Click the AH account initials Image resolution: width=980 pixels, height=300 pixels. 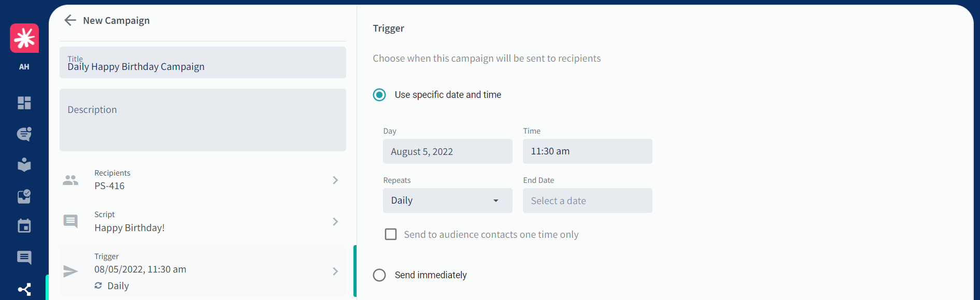point(24,67)
